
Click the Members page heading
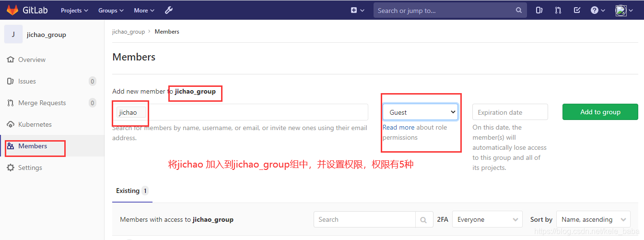pos(134,57)
